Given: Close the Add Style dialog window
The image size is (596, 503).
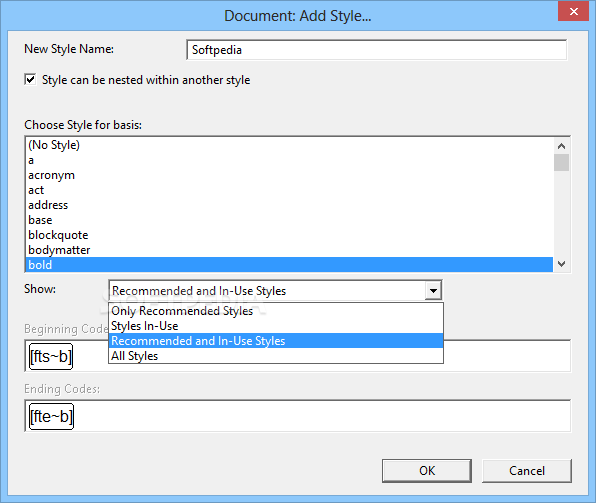Looking at the screenshot, I should (573, 11).
